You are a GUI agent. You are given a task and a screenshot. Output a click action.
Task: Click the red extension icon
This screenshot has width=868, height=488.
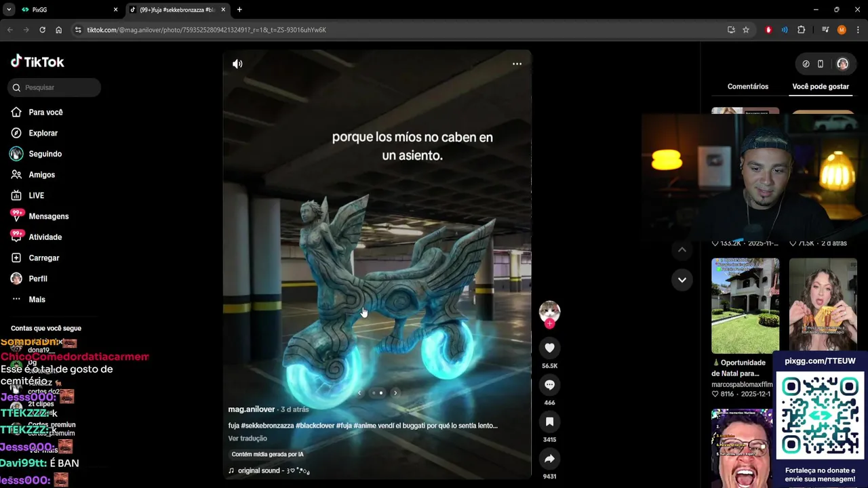768,30
